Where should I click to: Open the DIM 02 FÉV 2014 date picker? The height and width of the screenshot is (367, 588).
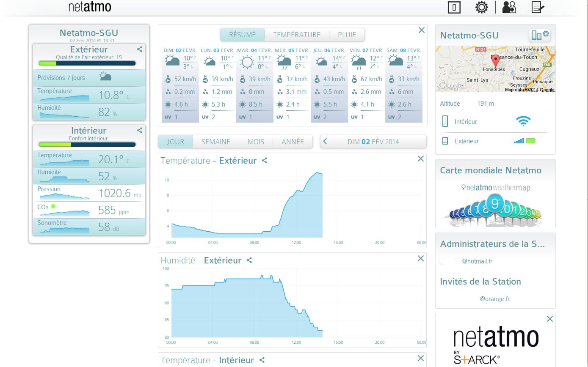[x=373, y=142]
